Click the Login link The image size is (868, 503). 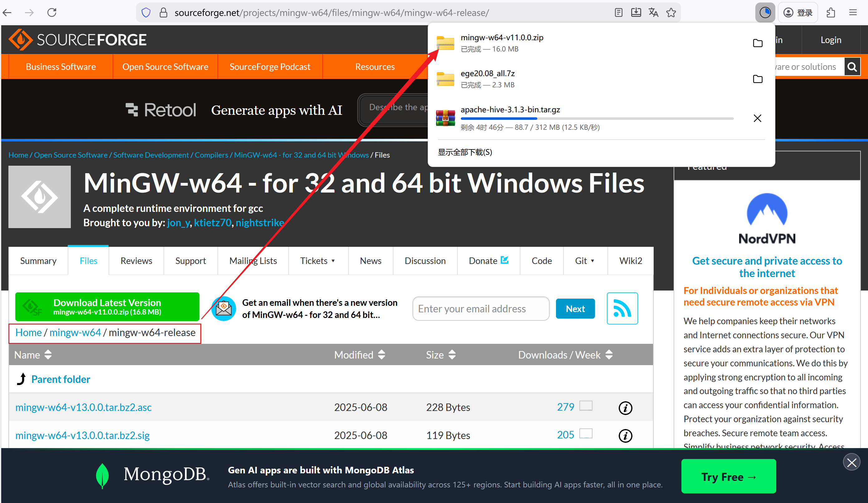point(831,40)
